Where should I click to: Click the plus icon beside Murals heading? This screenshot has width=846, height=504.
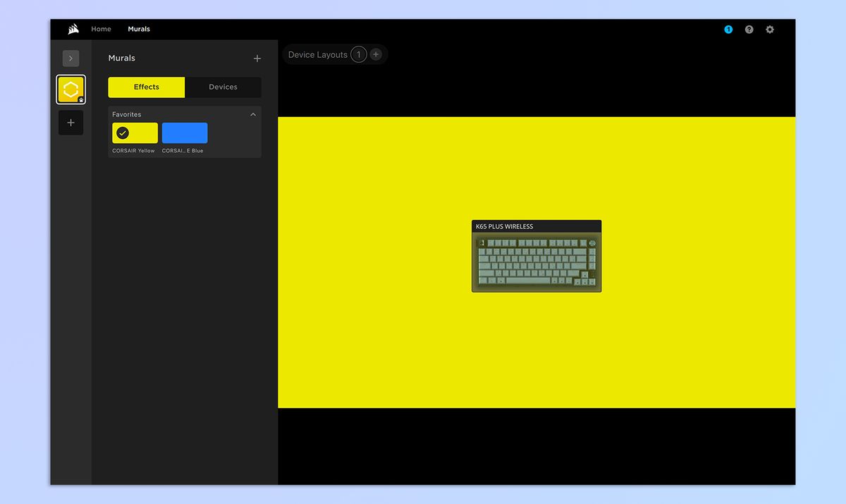pyautogui.click(x=257, y=59)
